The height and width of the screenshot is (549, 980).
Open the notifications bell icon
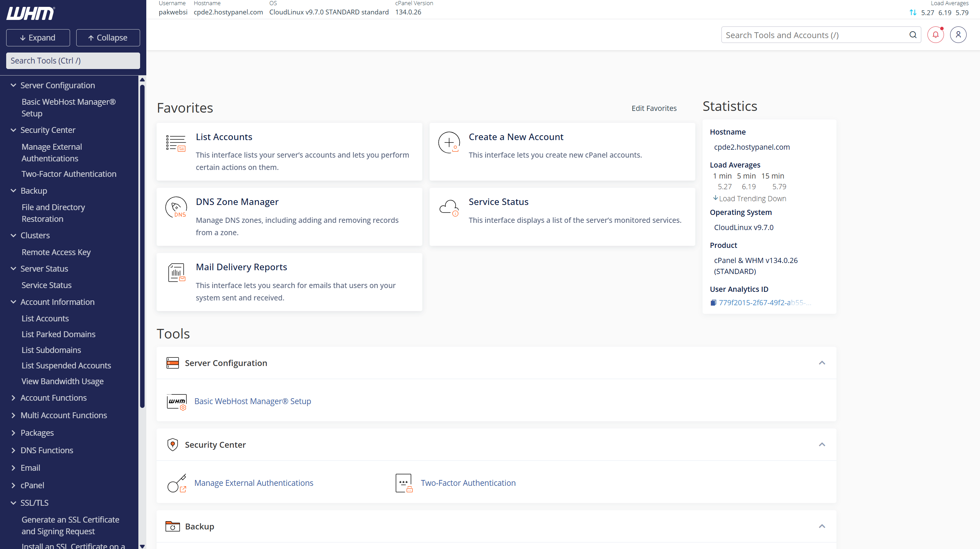pyautogui.click(x=935, y=35)
